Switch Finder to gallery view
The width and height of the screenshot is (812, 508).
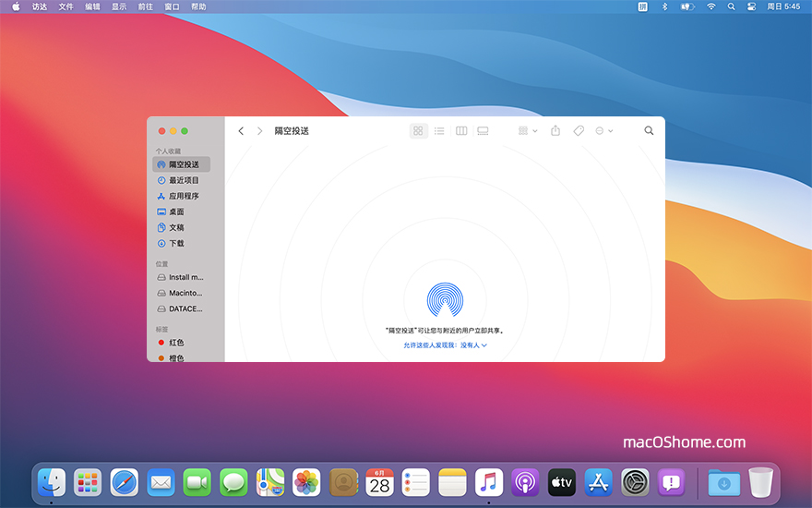coord(483,131)
